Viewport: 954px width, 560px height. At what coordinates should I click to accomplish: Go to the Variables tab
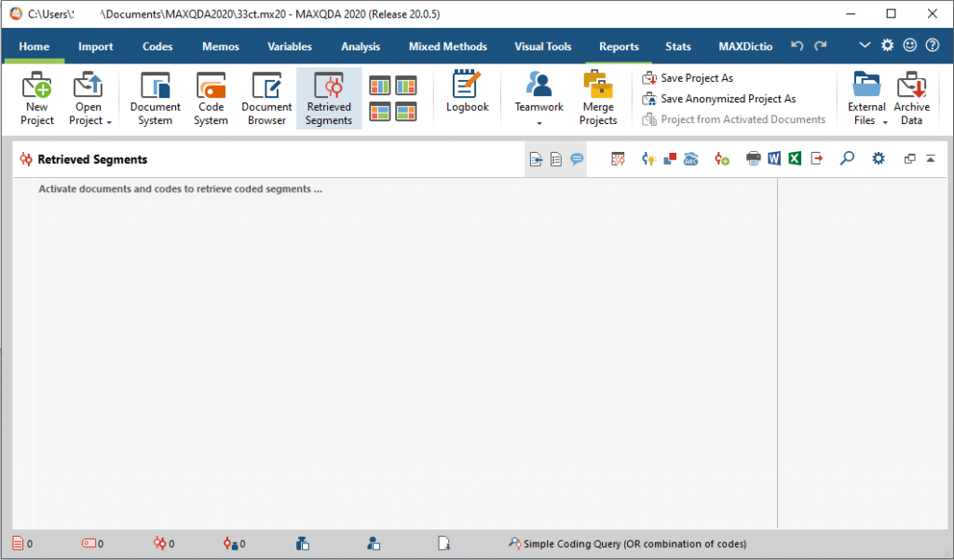pyautogui.click(x=290, y=47)
